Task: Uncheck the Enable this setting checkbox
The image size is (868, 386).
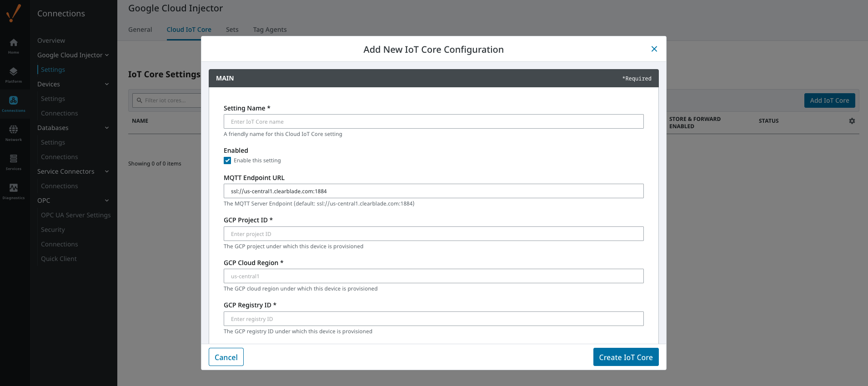Action: point(227,160)
